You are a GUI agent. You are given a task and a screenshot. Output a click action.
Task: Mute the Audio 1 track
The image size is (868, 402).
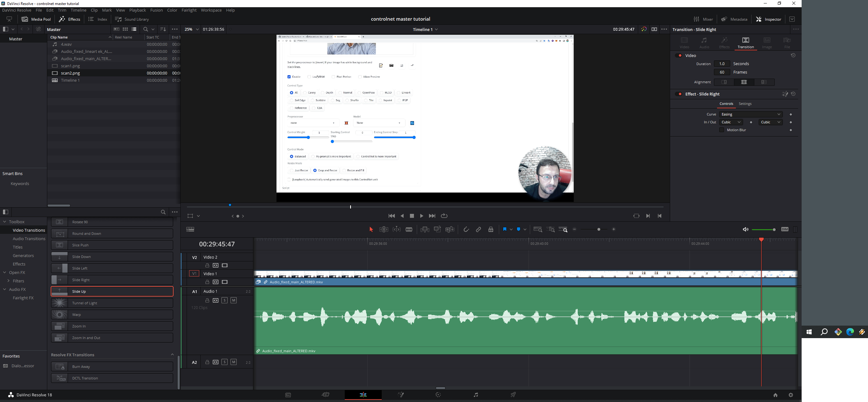234,300
